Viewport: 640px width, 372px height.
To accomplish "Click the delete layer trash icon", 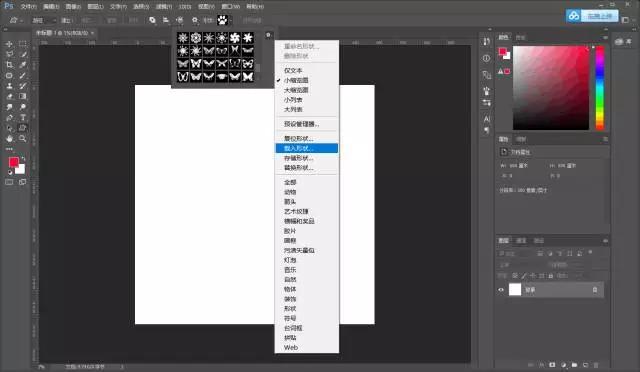I will click(596, 365).
